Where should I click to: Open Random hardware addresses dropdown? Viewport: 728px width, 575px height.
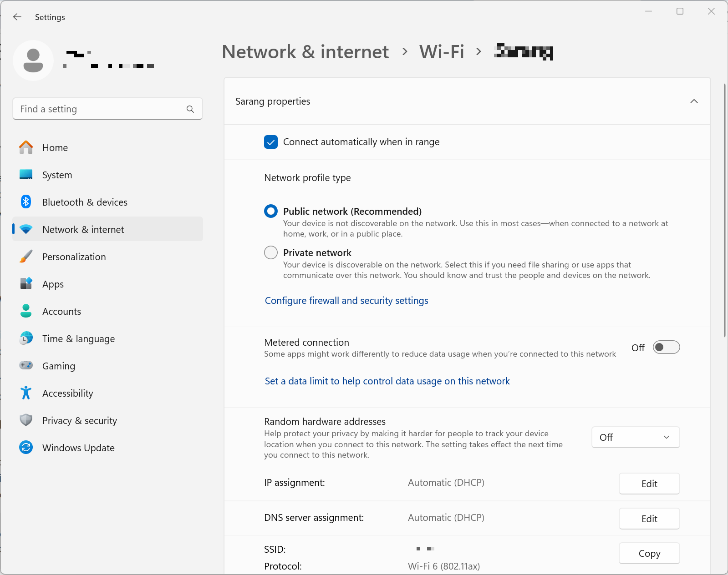(x=636, y=437)
